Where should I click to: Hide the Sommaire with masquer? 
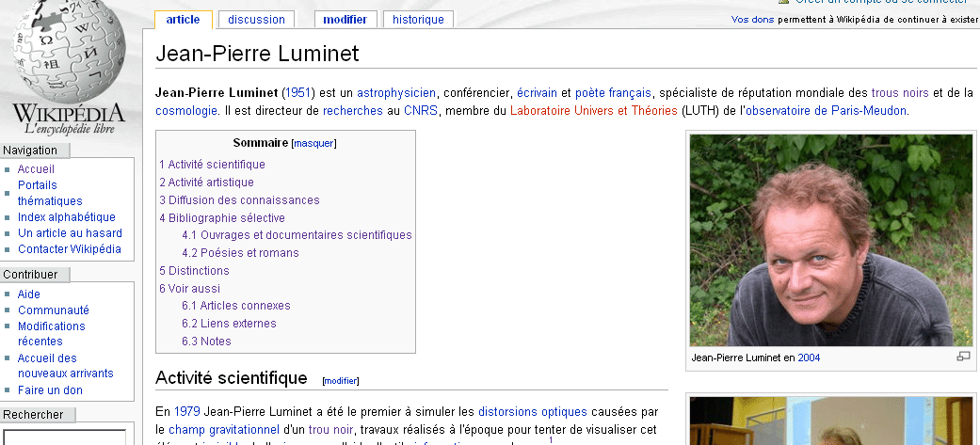313,143
